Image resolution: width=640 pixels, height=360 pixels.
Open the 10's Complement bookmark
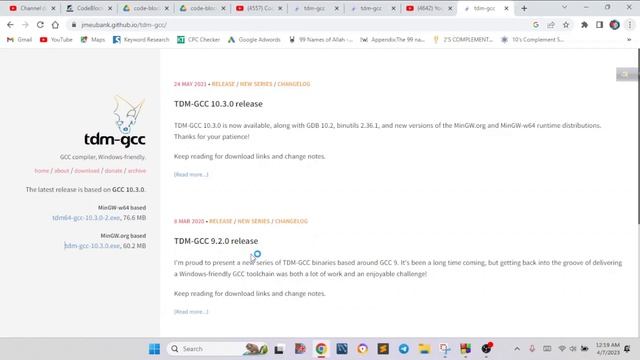(533, 40)
